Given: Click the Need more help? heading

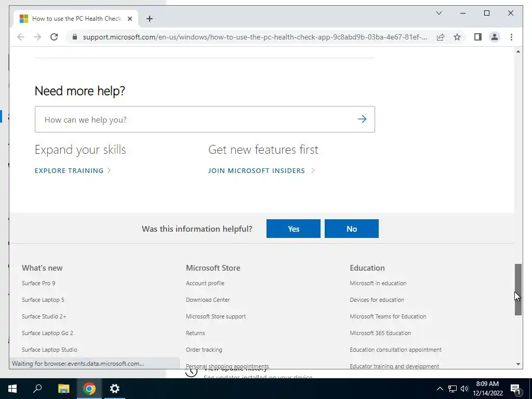Looking at the screenshot, I should click(79, 91).
